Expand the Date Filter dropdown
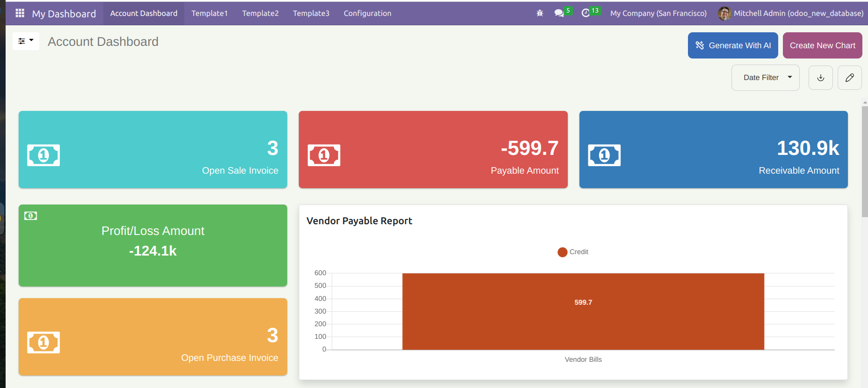This screenshot has height=388, width=868. click(x=765, y=78)
